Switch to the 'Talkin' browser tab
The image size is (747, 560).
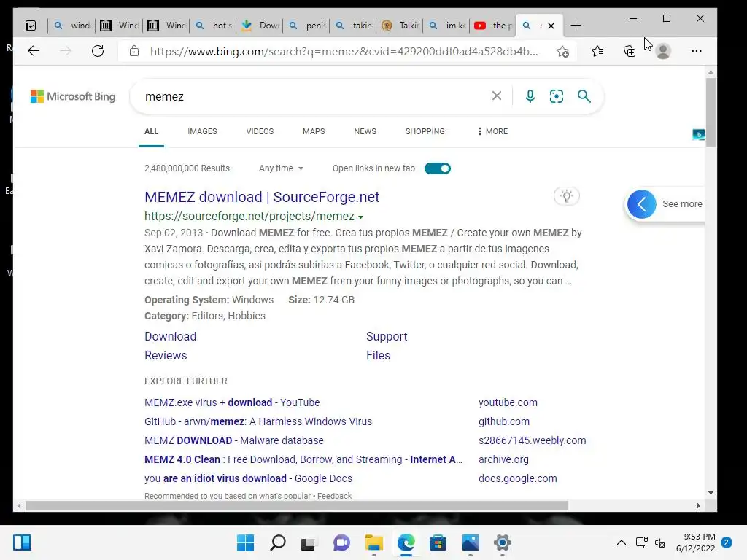click(400, 26)
